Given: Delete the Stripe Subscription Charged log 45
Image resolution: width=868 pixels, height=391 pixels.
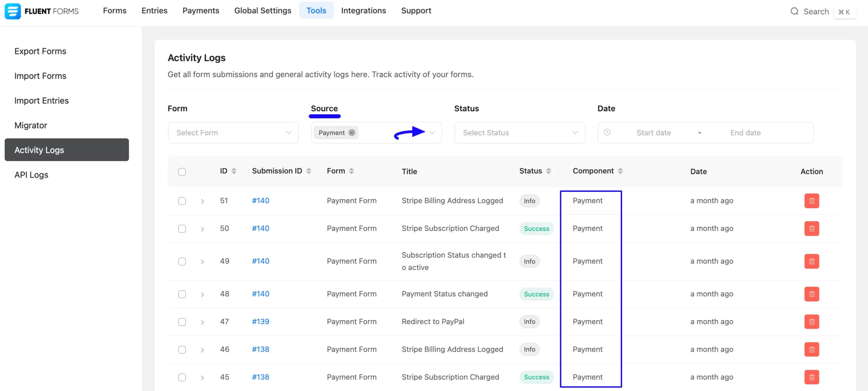Looking at the screenshot, I should 811,377.
